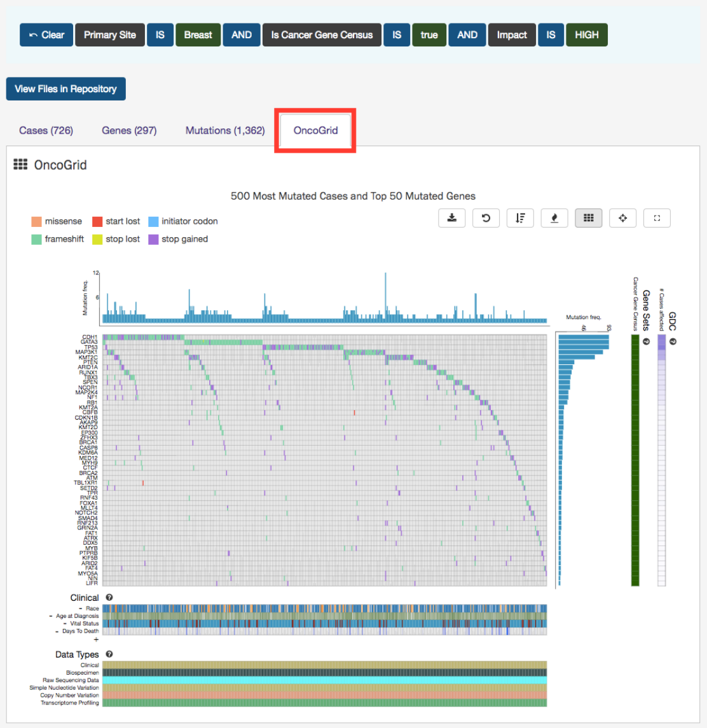Toggle heatmap mode with the flame icon
707x728 pixels.
tap(554, 218)
